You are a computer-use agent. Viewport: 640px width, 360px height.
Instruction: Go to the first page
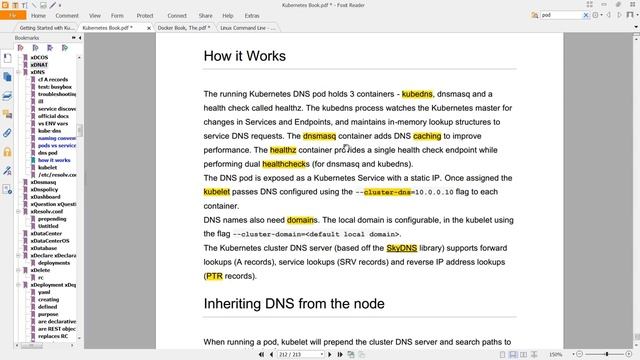[x=261, y=354]
